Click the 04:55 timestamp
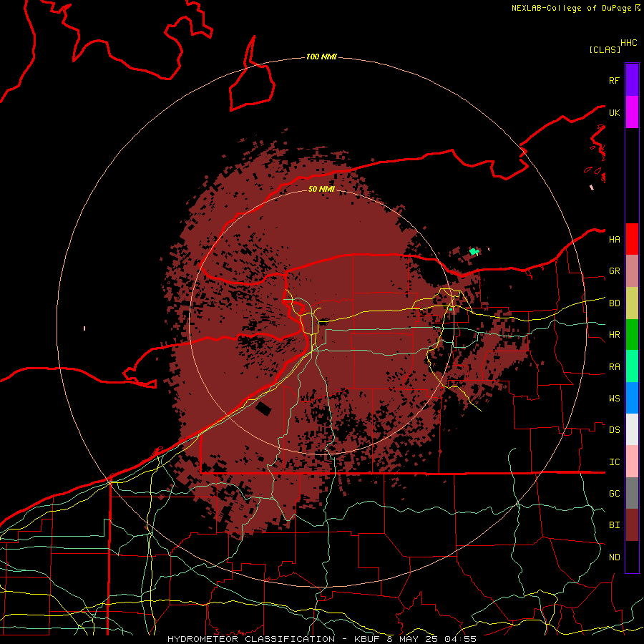644x644 pixels. click(x=460, y=639)
